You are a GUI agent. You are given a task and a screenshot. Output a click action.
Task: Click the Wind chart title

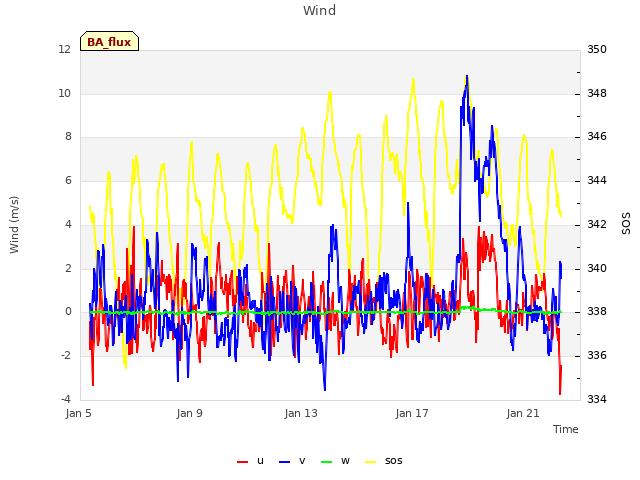coord(320,10)
